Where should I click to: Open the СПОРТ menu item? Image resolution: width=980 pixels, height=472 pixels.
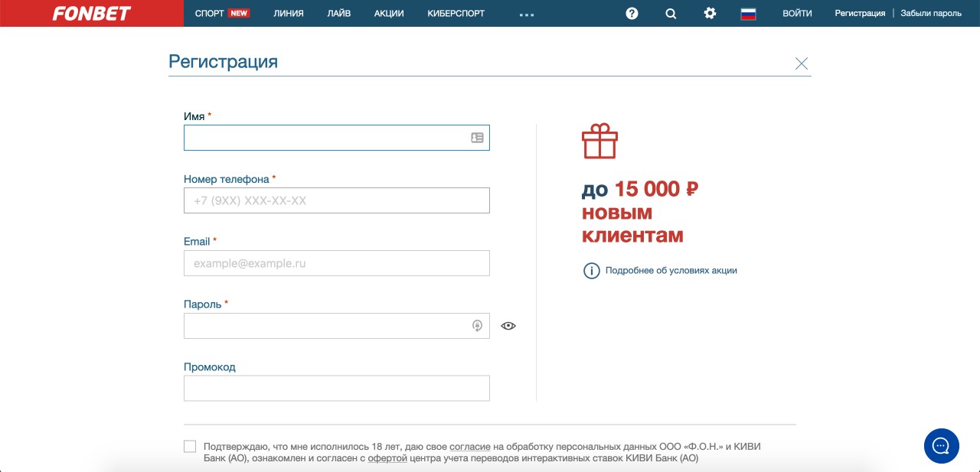(210, 13)
